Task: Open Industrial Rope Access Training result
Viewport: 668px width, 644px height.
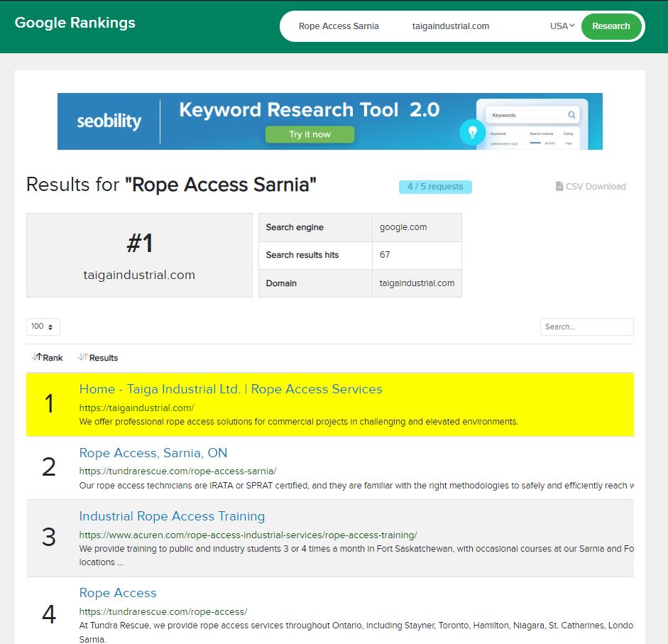Action: 172,516
